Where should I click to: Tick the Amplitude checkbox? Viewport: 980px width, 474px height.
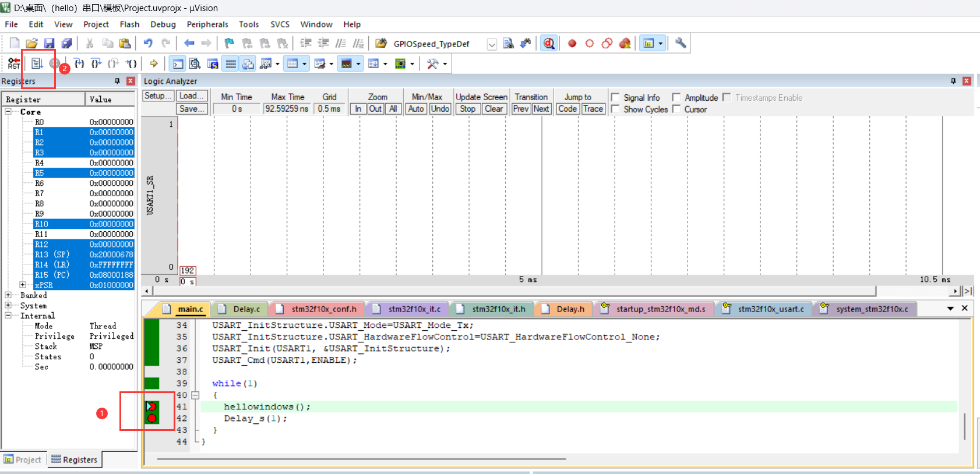click(x=676, y=97)
